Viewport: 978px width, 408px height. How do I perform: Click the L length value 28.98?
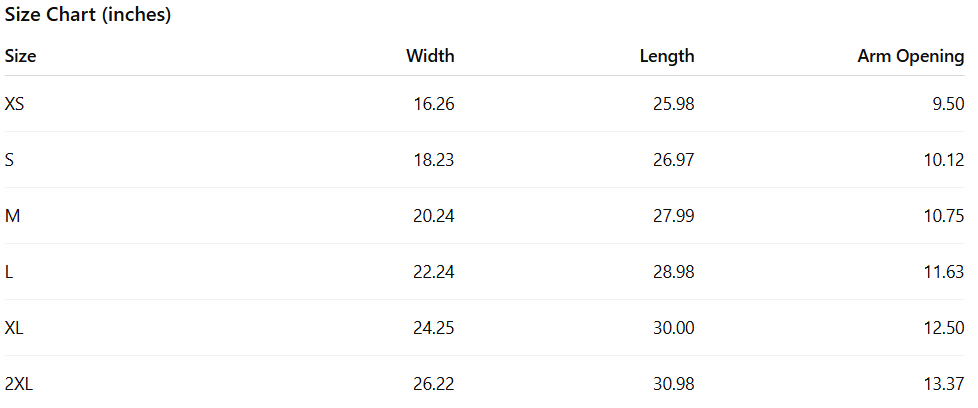(673, 272)
